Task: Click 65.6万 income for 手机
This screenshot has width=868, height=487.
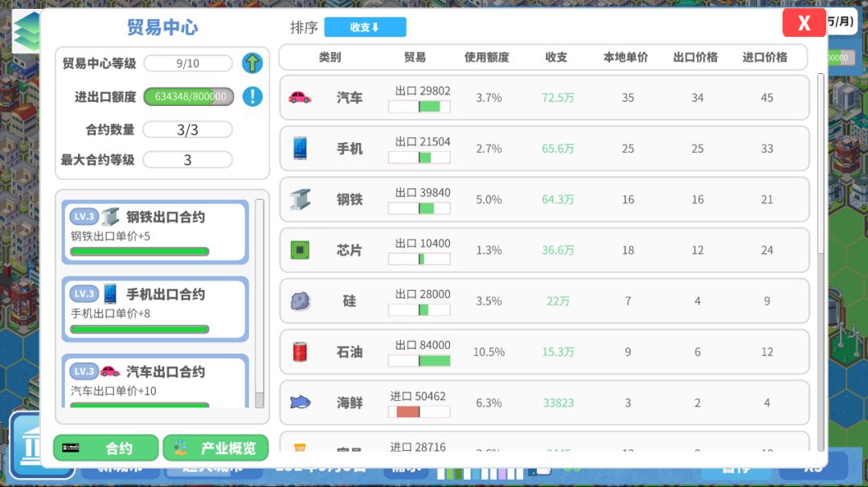Action: tap(558, 149)
